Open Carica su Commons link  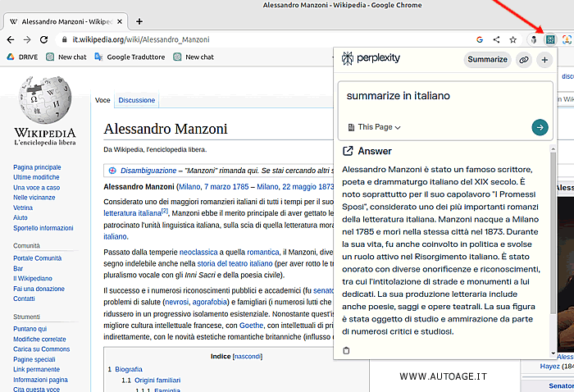[x=41, y=349]
